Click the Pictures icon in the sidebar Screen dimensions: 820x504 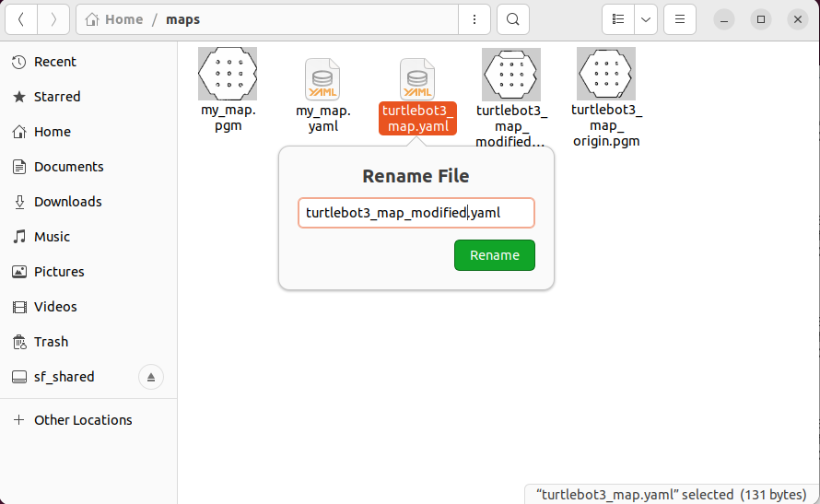pyautogui.click(x=18, y=272)
